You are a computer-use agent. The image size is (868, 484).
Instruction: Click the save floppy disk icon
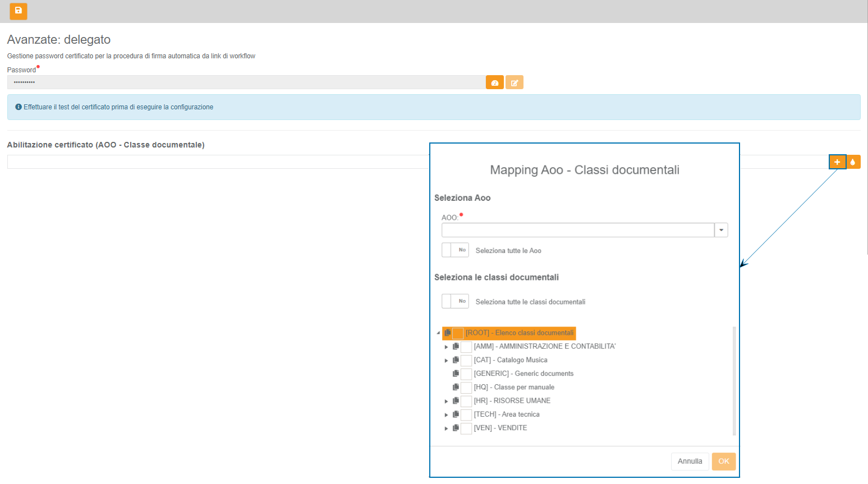coord(19,11)
